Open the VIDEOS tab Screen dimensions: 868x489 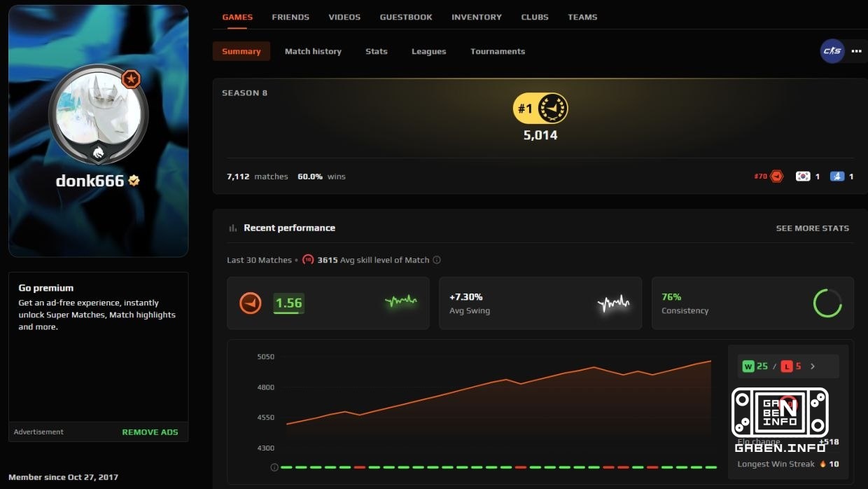344,17
